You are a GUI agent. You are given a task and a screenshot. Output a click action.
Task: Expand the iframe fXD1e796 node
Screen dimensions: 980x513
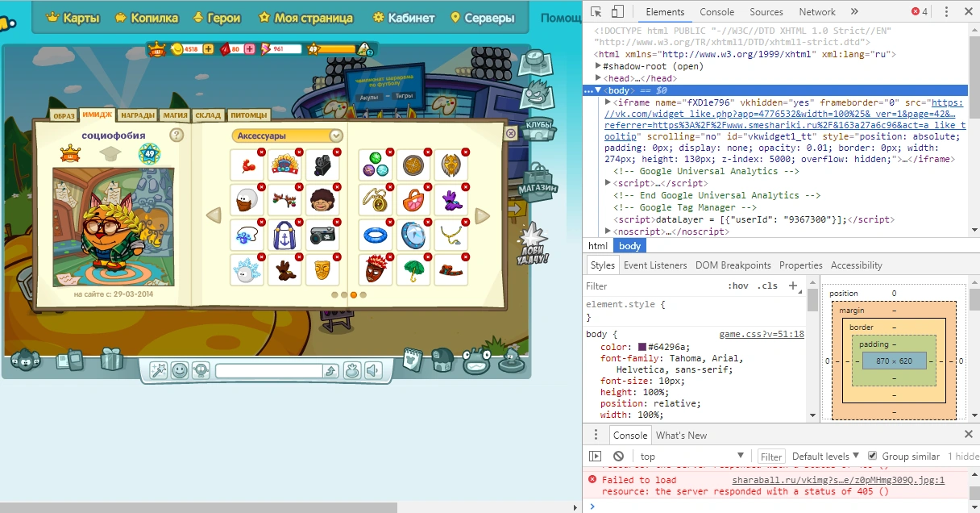tap(608, 102)
